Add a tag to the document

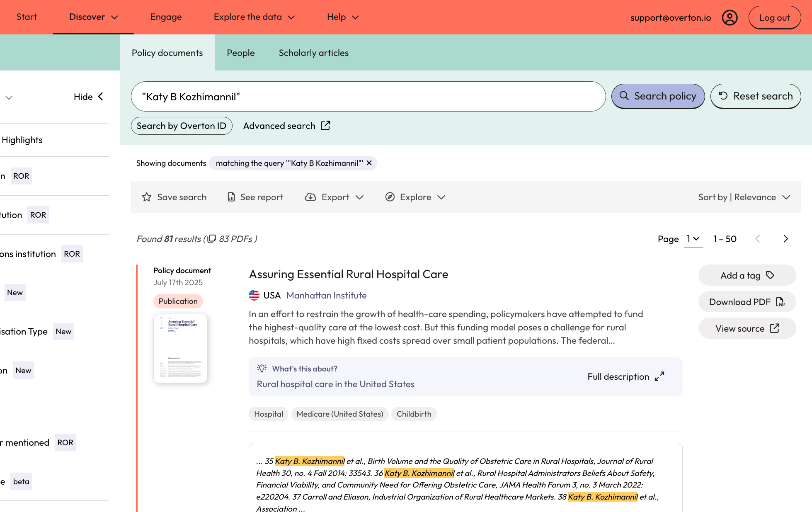(x=747, y=275)
